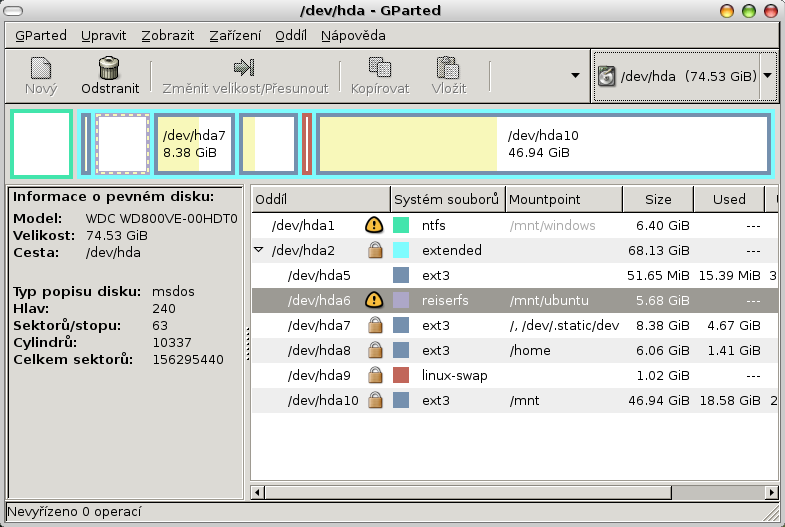Click the WDC WD800VE-00HDT0 model text

[x=161, y=219]
